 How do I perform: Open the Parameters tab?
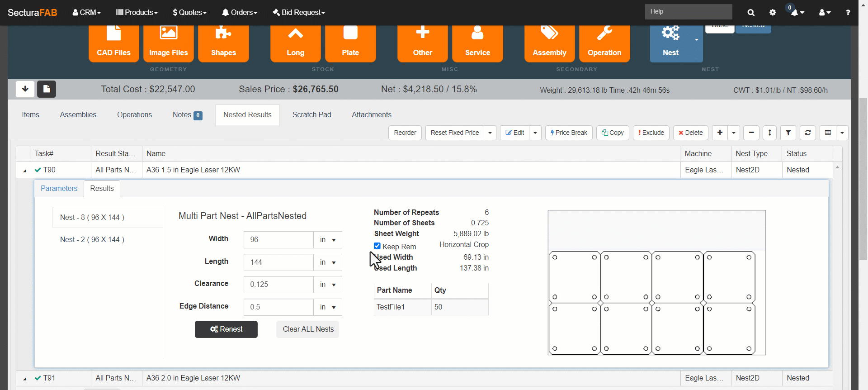[59, 189]
